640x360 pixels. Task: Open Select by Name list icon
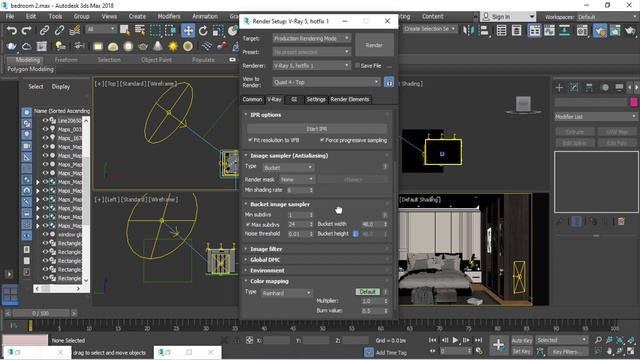tap(140, 30)
